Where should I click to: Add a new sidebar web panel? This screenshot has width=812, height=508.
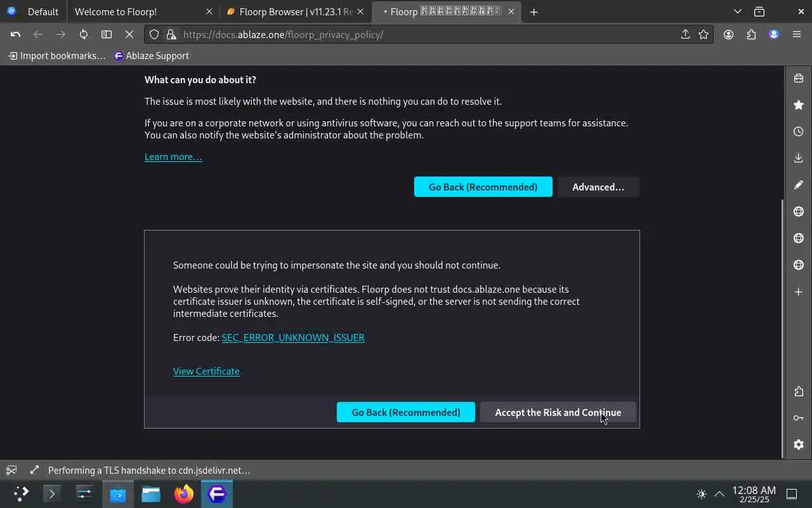799,291
